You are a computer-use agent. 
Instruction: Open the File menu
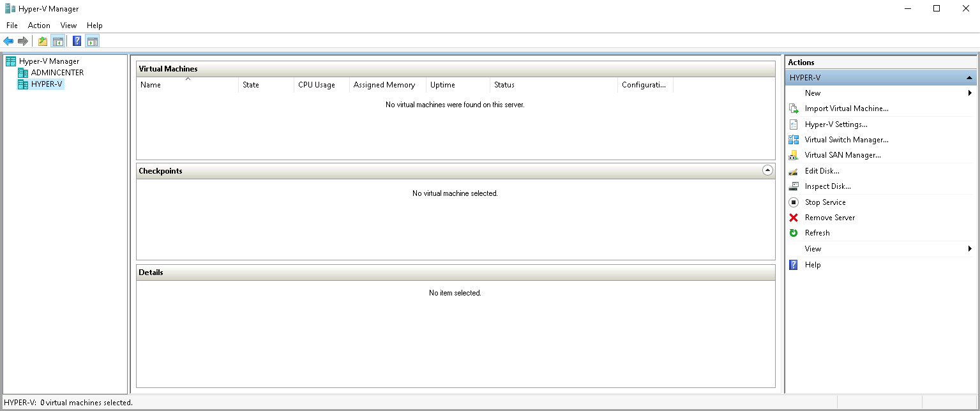[12, 26]
